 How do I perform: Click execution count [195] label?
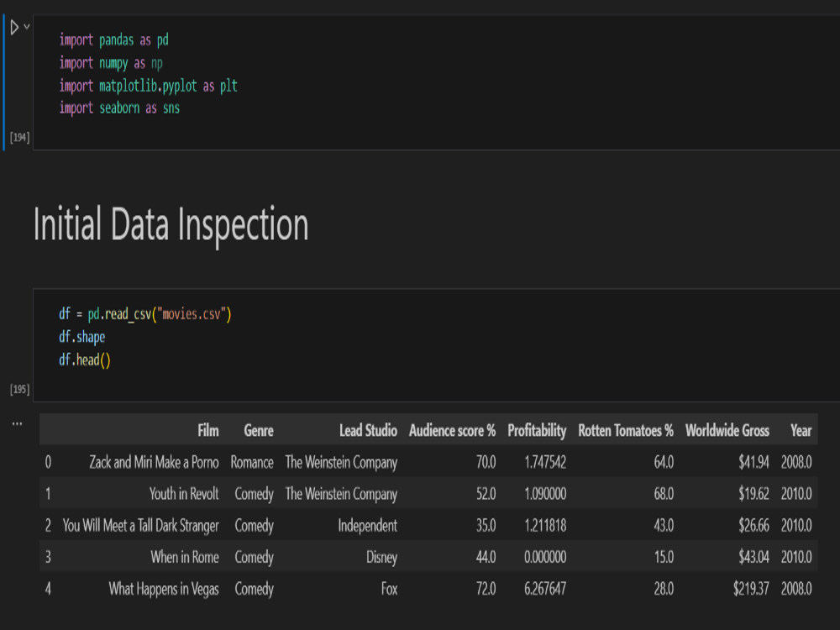pyautogui.click(x=20, y=390)
